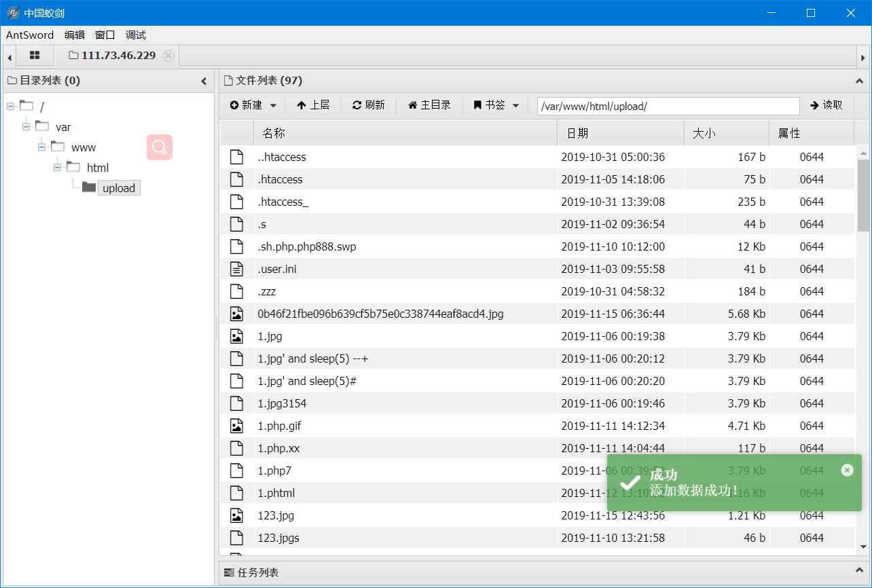Collapse the www tree node
872x588 pixels.
click(x=41, y=147)
